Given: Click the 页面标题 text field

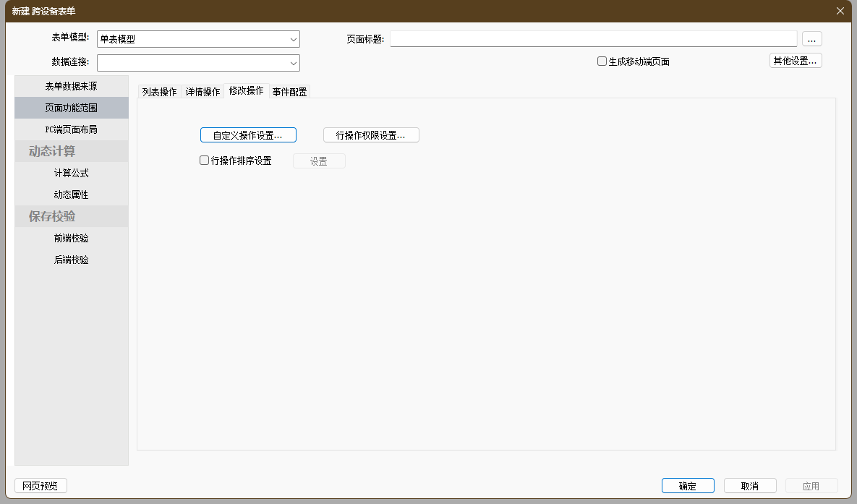Looking at the screenshot, I should tap(593, 39).
